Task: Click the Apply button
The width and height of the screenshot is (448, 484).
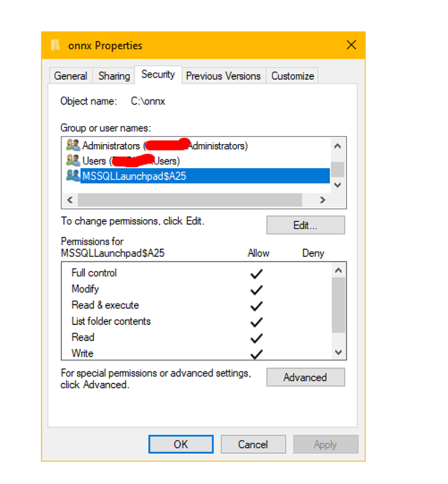Action: pos(326,444)
